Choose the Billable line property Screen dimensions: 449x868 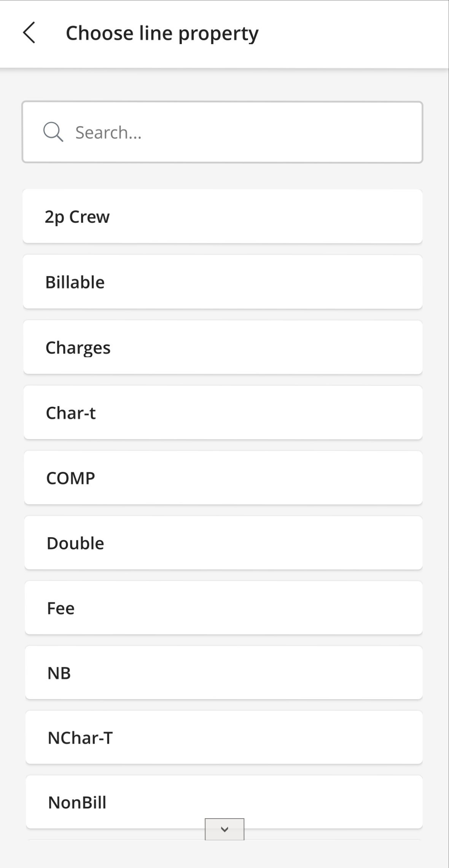[223, 282]
